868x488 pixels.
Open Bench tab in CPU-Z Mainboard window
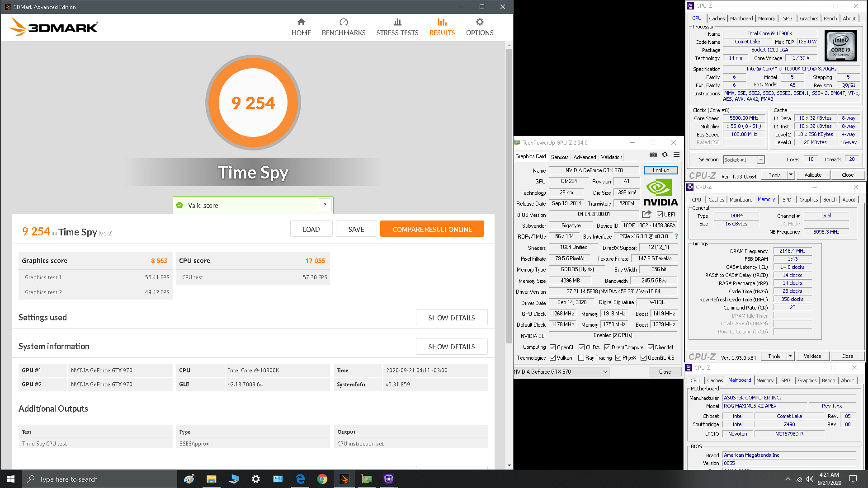click(x=828, y=380)
